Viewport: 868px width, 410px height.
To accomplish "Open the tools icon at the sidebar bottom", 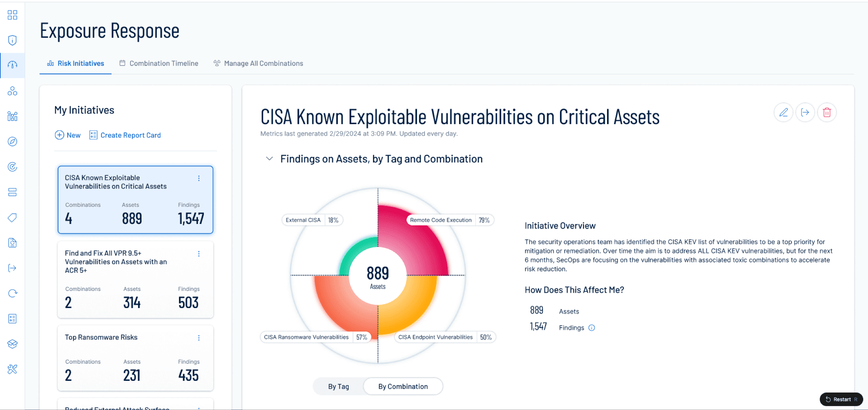I will pos(12,369).
